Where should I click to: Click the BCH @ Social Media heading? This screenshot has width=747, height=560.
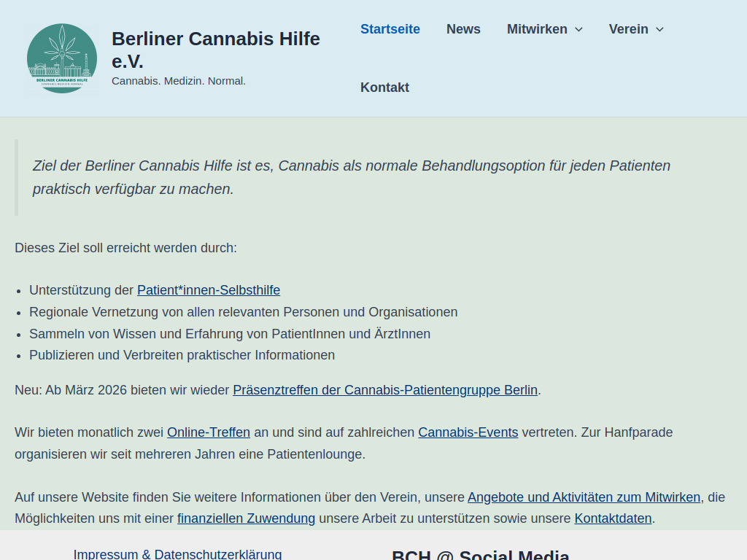(x=481, y=554)
